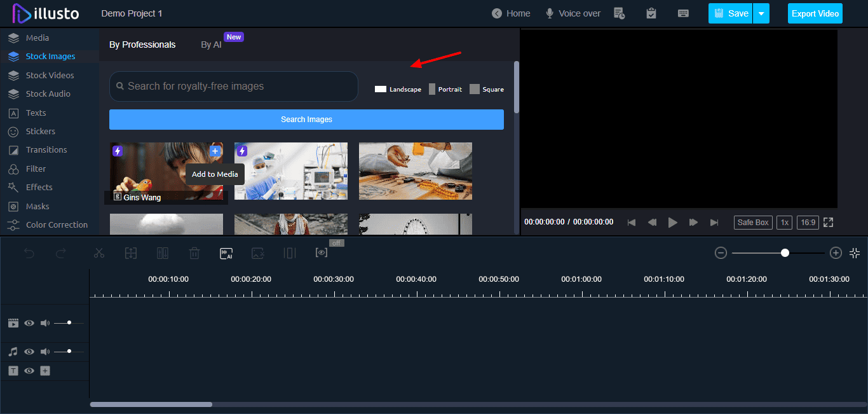Open Stock Videos in sidebar
Image resolution: width=868 pixels, height=414 pixels.
pyautogui.click(x=50, y=75)
